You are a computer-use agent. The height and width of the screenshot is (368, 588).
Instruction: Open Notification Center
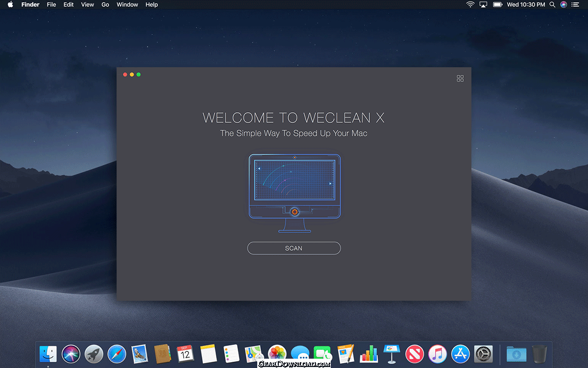point(575,4)
